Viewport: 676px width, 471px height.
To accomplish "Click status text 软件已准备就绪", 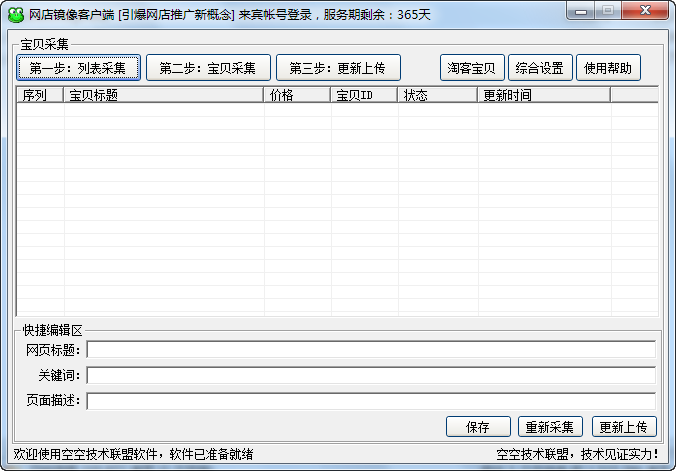I will coord(211,454).
